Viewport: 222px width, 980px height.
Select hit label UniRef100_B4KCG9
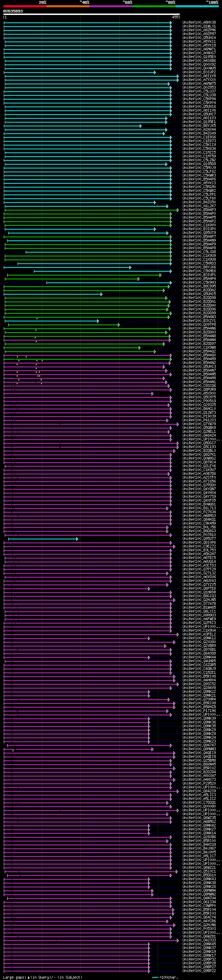click(x=199, y=844)
